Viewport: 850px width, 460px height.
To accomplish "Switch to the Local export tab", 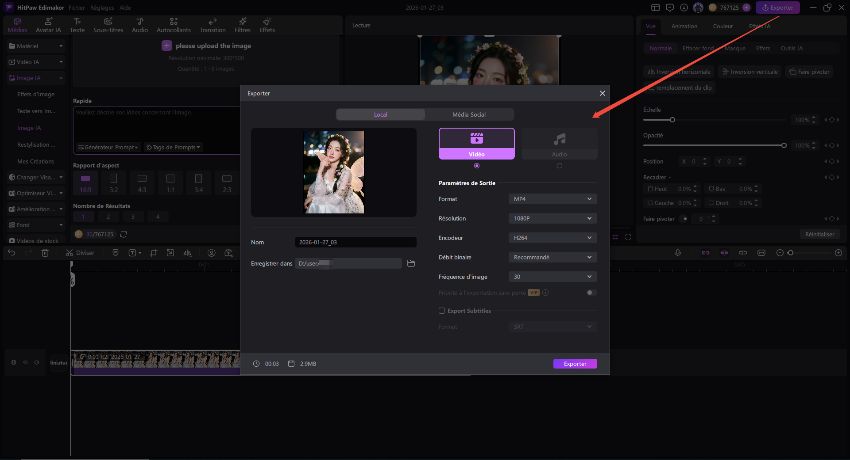I will (380, 115).
